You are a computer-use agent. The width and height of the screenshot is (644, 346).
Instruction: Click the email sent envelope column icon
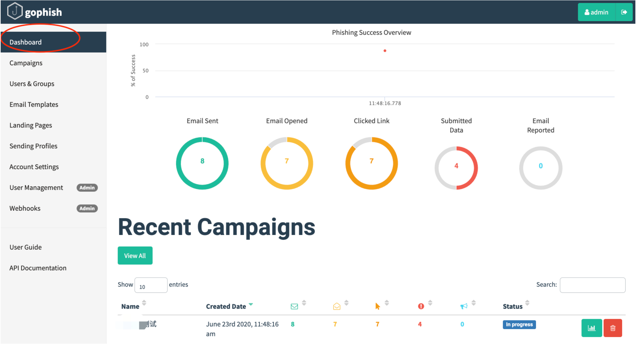tap(294, 306)
